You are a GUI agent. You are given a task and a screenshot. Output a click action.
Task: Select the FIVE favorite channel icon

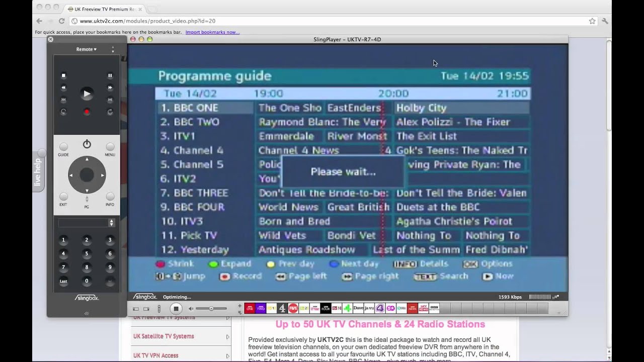pos(293,308)
